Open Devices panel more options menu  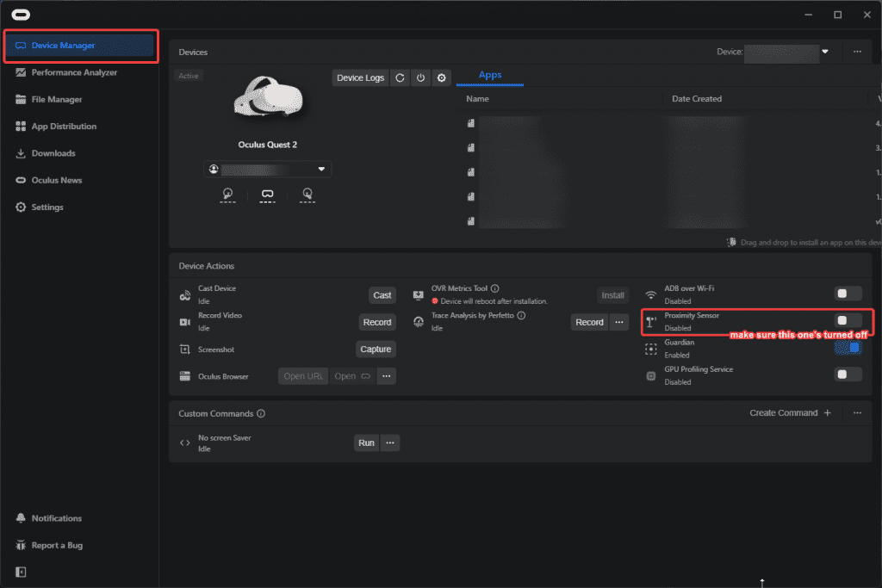(x=857, y=52)
